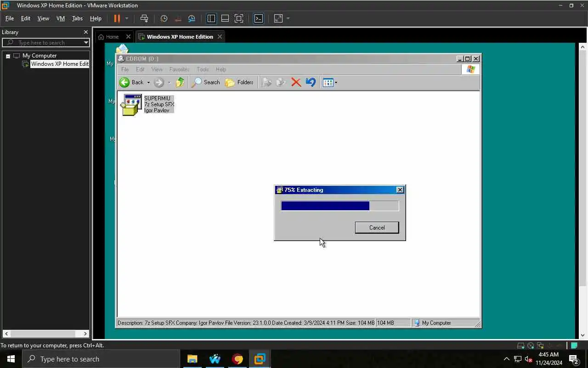Select My Computer in the library tree
588x368 pixels.
point(40,56)
